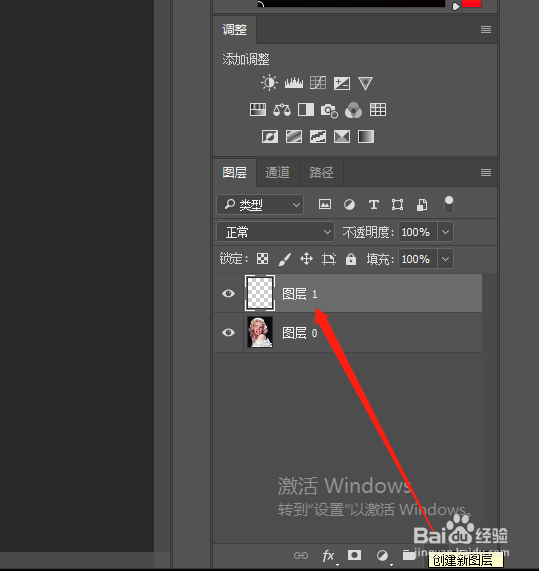Expand the 不透明度 opacity slider arrow
The height and width of the screenshot is (571, 539).
(445, 232)
